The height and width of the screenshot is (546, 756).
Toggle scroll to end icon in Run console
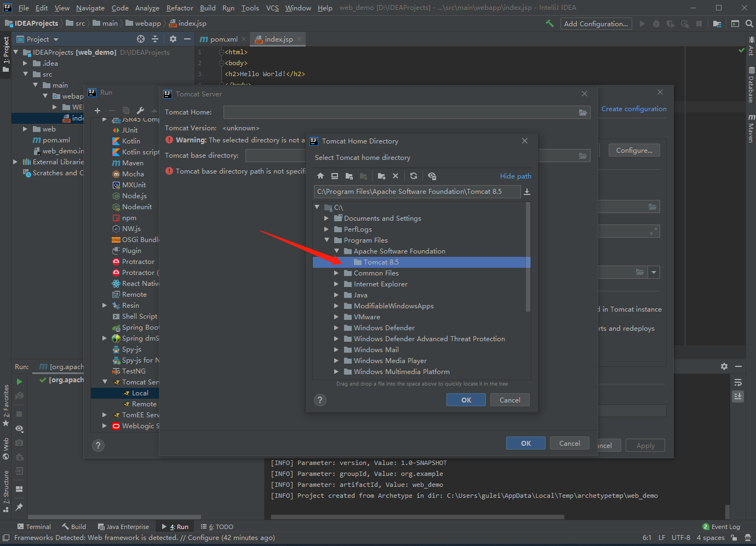click(738, 396)
